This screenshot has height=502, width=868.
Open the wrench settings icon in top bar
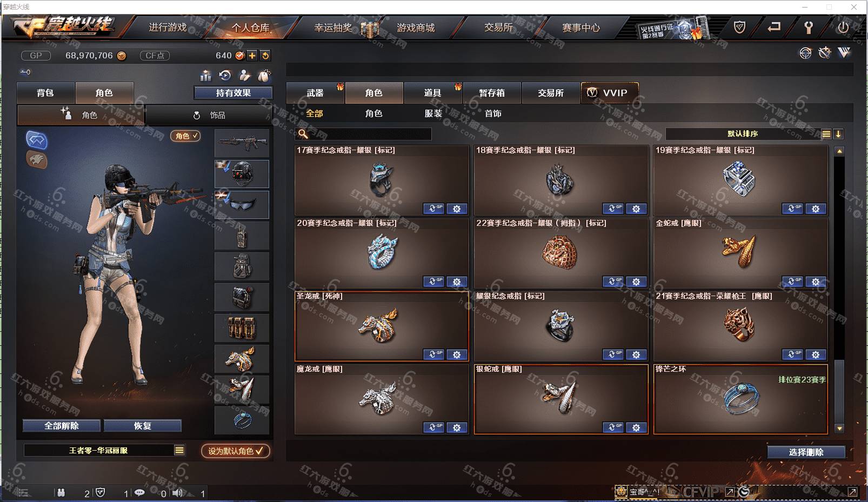pos(809,27)
